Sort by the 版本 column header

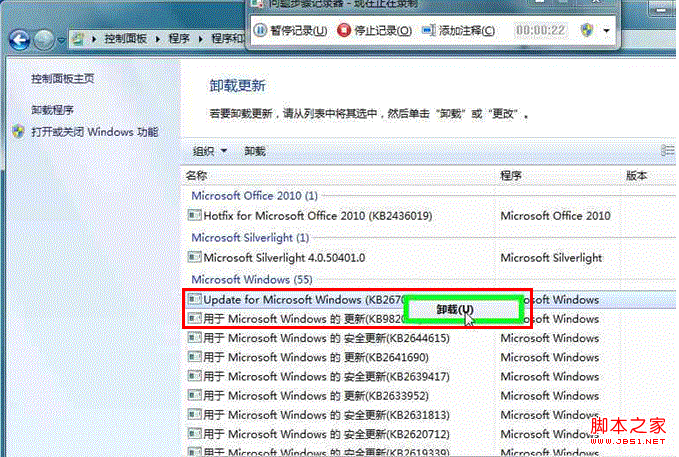(637, 175)
